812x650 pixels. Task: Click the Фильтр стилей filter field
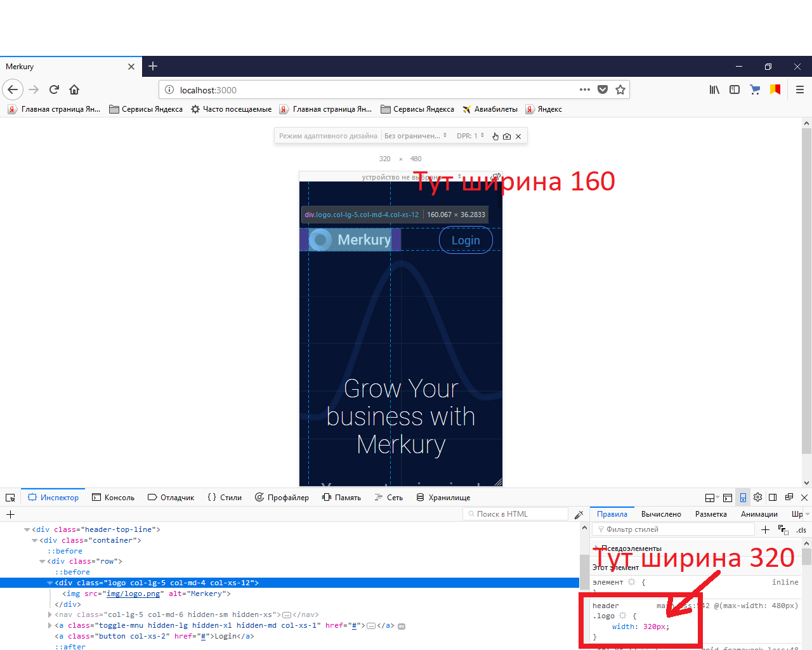point(673,529)
